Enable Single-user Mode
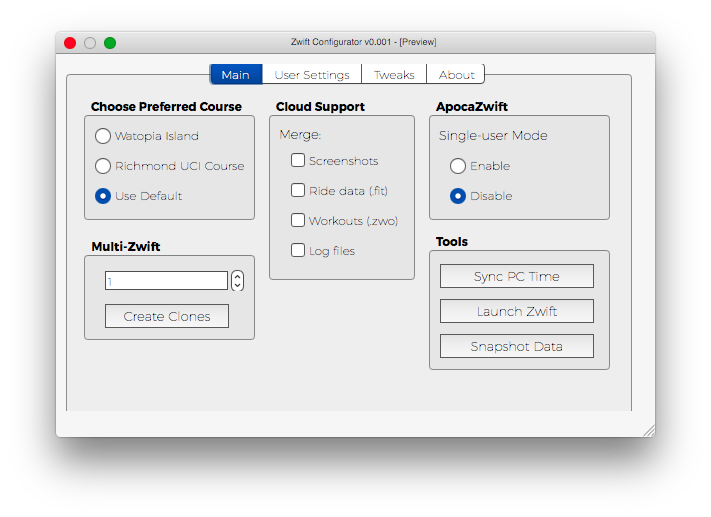The image size is (711, 517). click(458, 166)
